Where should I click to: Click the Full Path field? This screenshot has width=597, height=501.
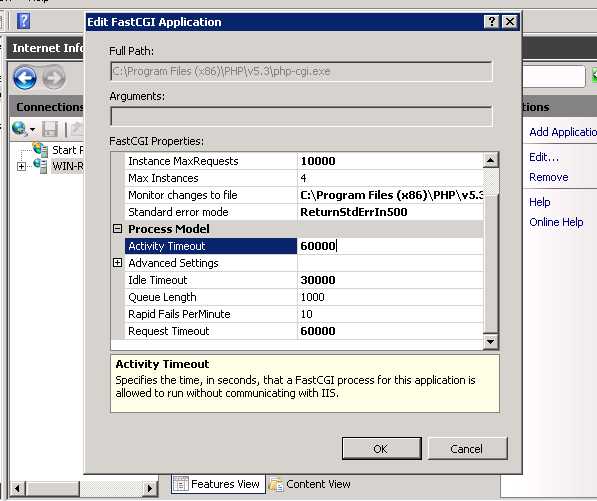pyautogui.click(x=301, y=72)
